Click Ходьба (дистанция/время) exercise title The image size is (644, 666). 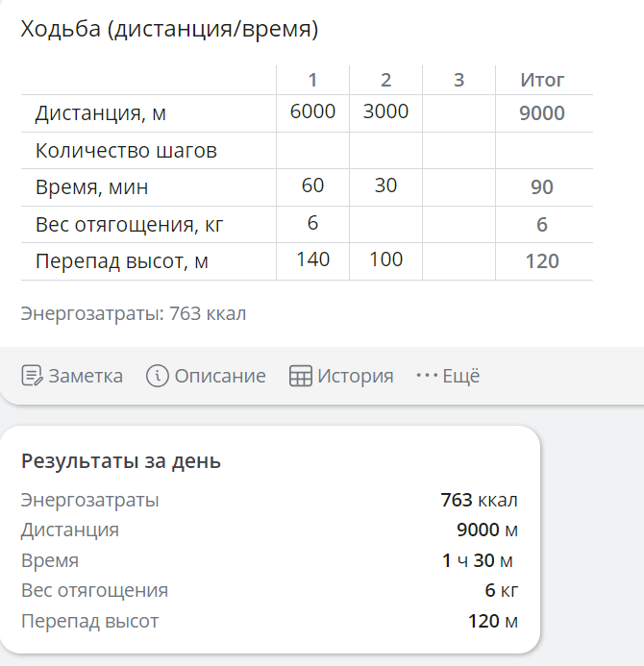point(169,29)
